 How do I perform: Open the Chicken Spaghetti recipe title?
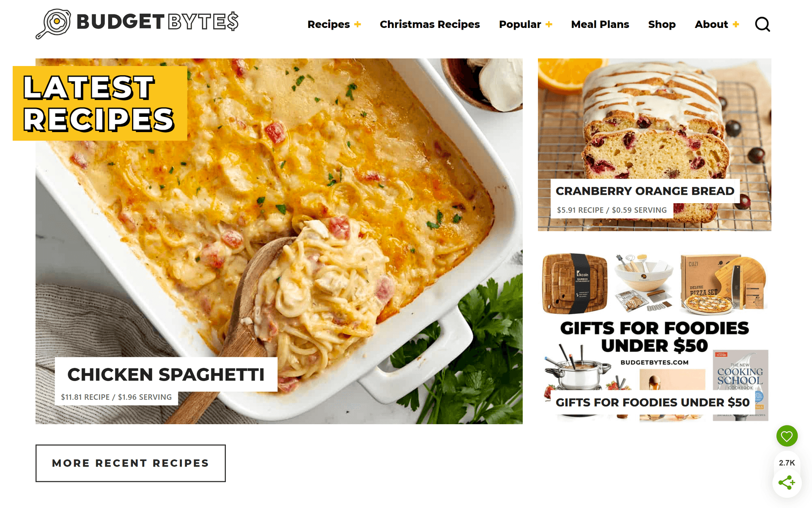(166, 375)
